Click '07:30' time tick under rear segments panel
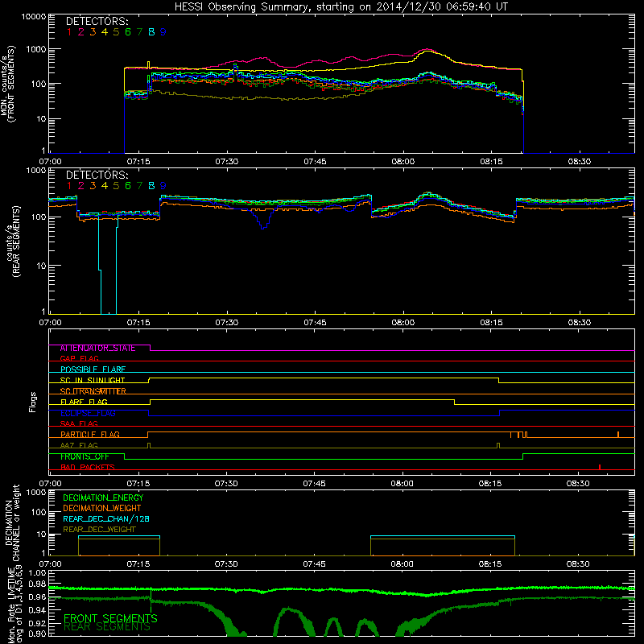 tap(227, 323)
